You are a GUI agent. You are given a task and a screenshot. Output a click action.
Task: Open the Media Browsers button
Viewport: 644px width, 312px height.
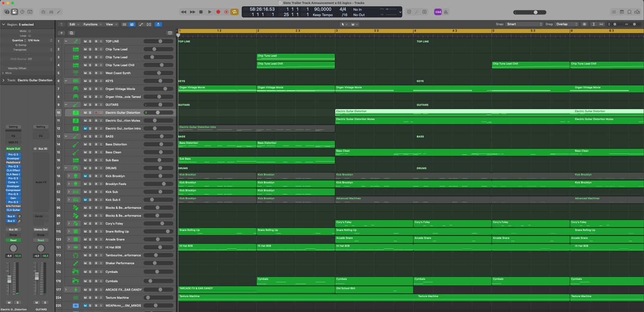(x=637, y=12)
